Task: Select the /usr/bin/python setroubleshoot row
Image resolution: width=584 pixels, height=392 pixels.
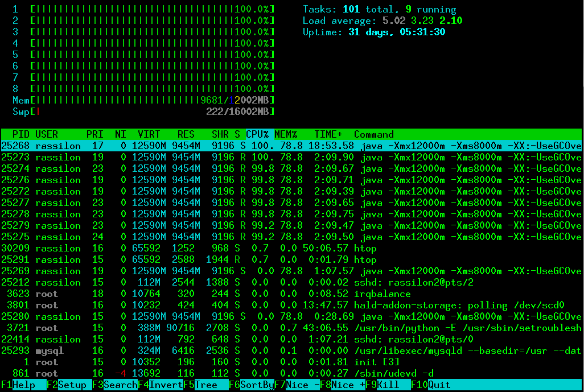Action: tap(291, 328)
